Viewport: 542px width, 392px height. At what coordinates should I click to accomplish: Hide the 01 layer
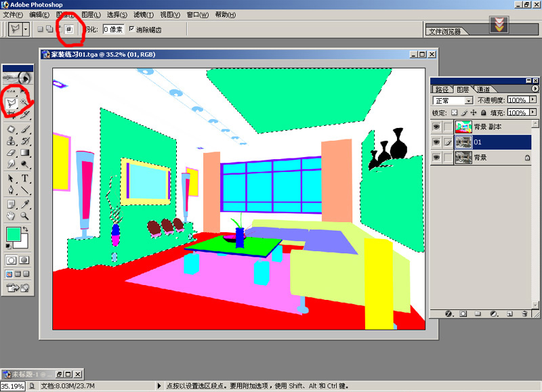coord(436,142)
